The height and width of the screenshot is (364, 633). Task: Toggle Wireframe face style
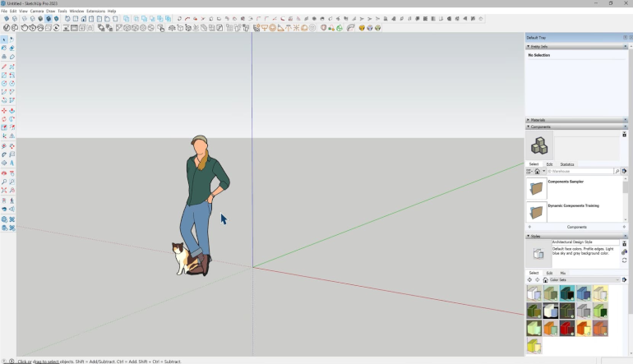(25, 19)
